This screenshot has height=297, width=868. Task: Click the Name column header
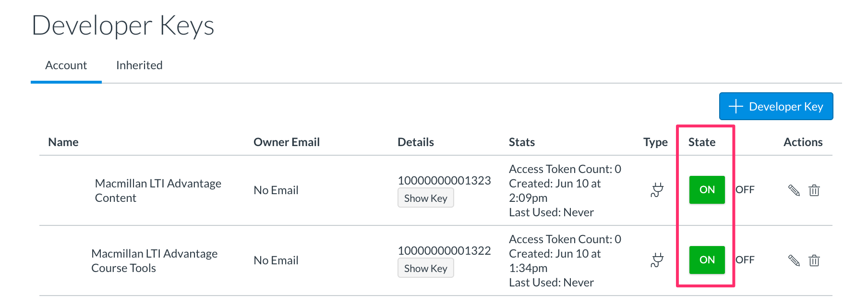(x=63, y=142)
